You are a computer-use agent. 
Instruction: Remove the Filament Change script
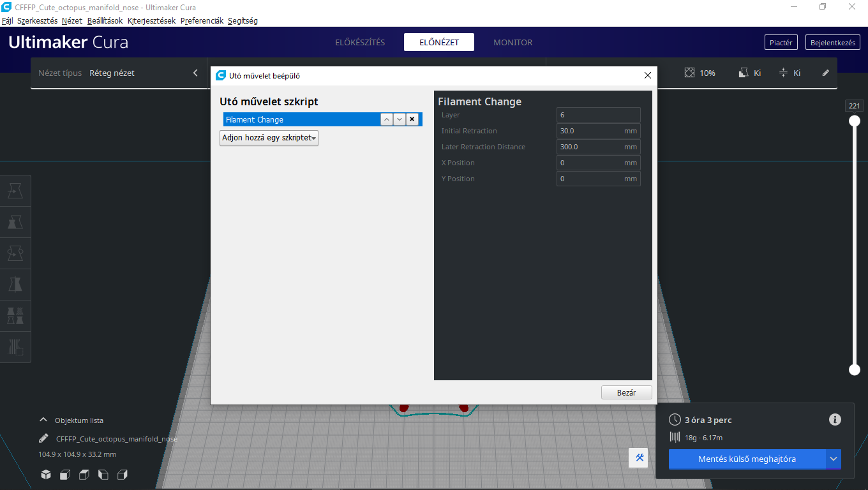[412, 119]
